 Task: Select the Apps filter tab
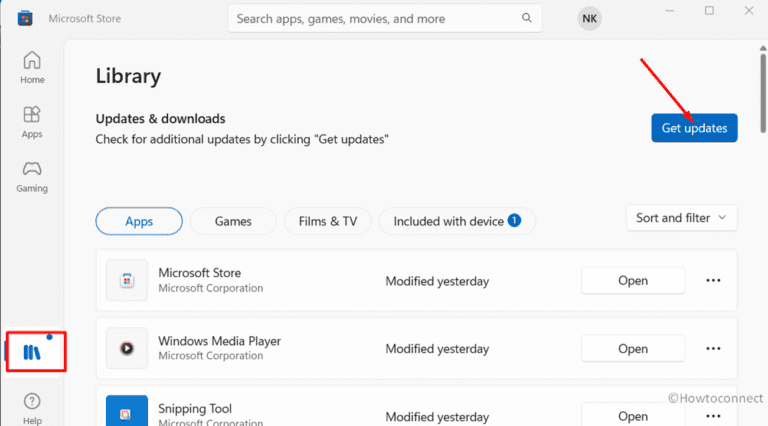(139, 221)
